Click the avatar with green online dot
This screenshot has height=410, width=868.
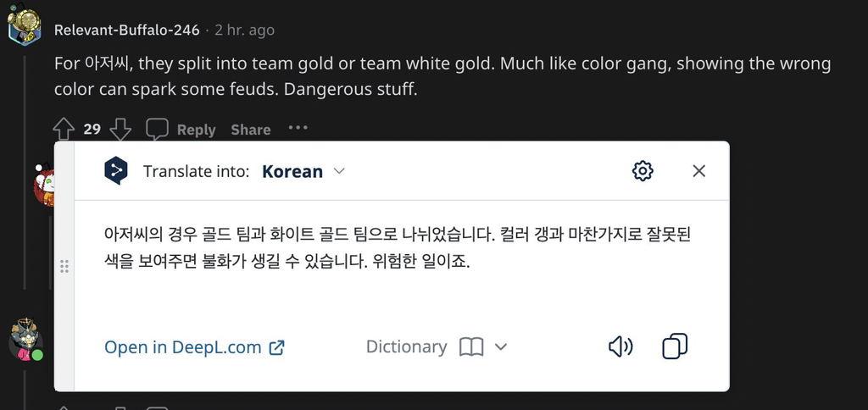(26, 339)
